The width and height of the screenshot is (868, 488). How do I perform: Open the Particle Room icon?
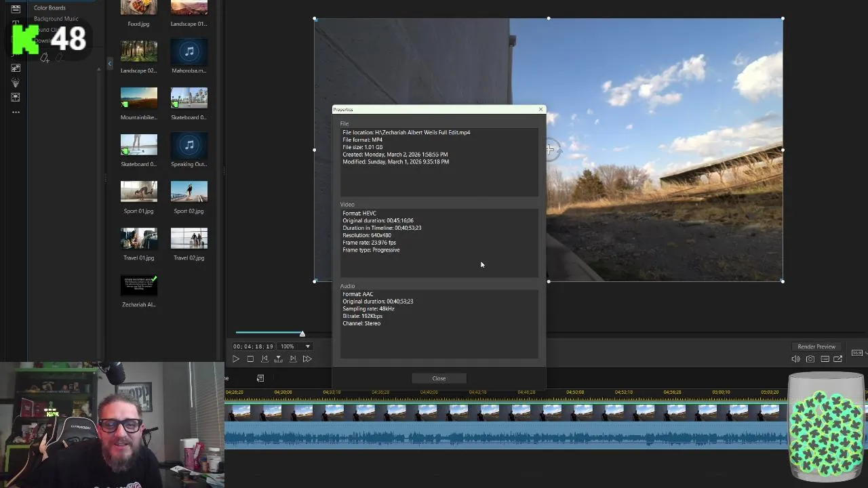tap(16, 83)
